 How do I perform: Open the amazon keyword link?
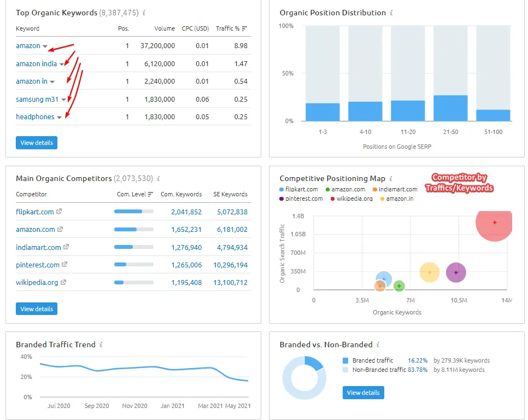(28, 46)
